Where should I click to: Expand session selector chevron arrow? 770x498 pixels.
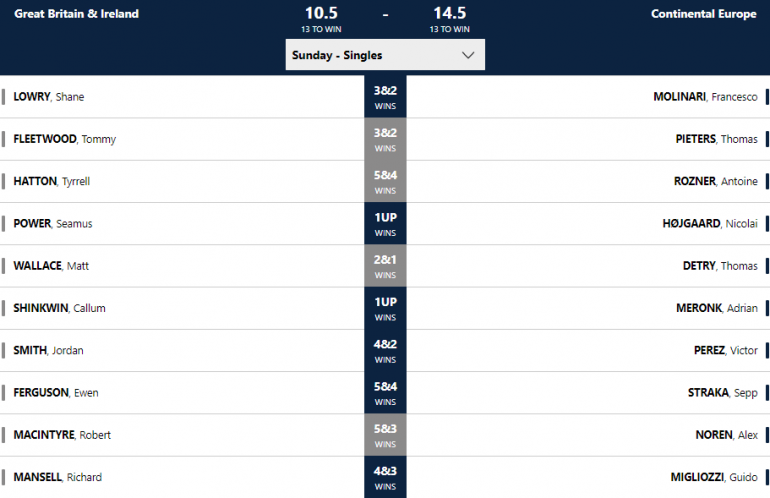click(468, 56)
